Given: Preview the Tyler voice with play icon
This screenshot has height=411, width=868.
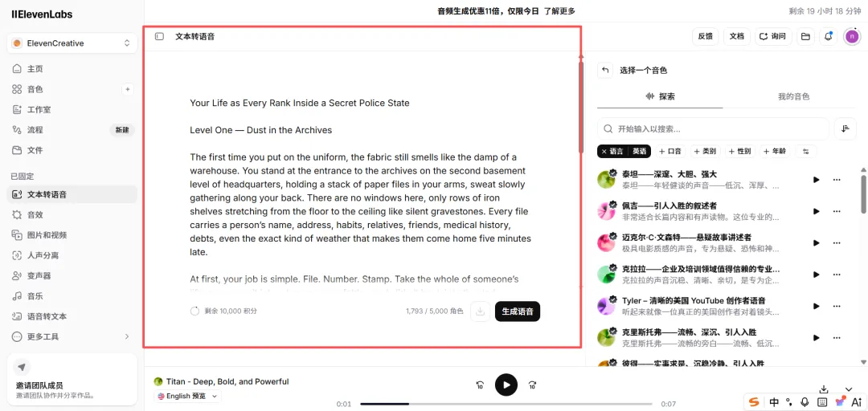Looking at the screenshot, I should click(816, 306).
